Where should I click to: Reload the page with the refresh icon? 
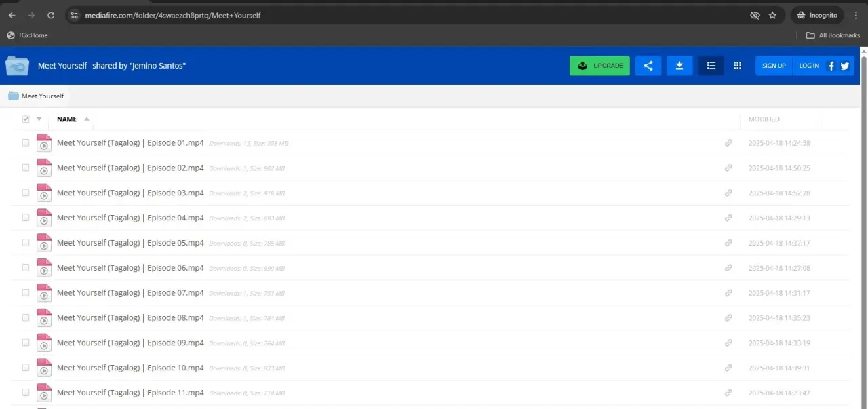tap(51, 15)
